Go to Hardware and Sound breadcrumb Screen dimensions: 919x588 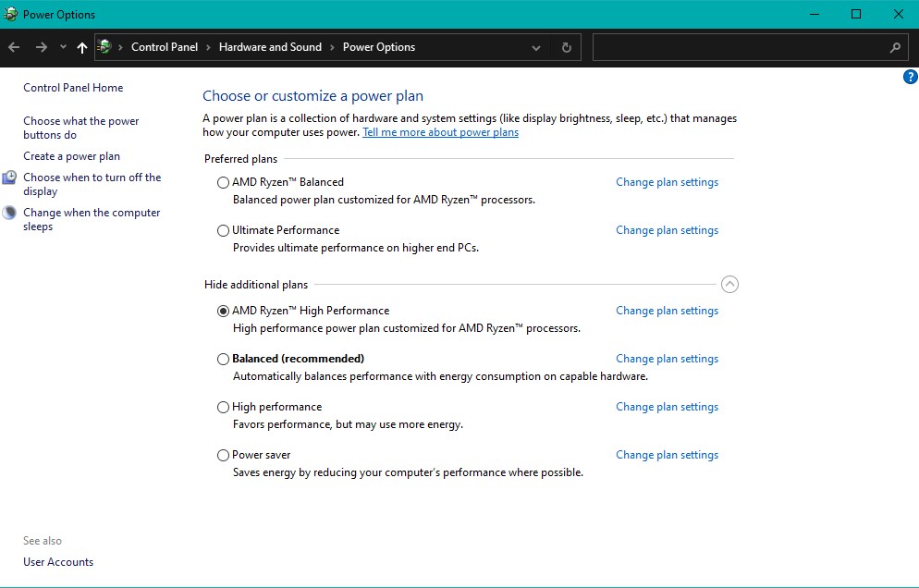click(270, 47)
